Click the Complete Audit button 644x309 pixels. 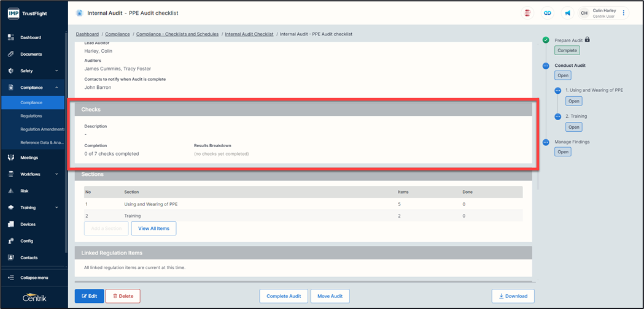pyautogui.click(x=284, y=296)
